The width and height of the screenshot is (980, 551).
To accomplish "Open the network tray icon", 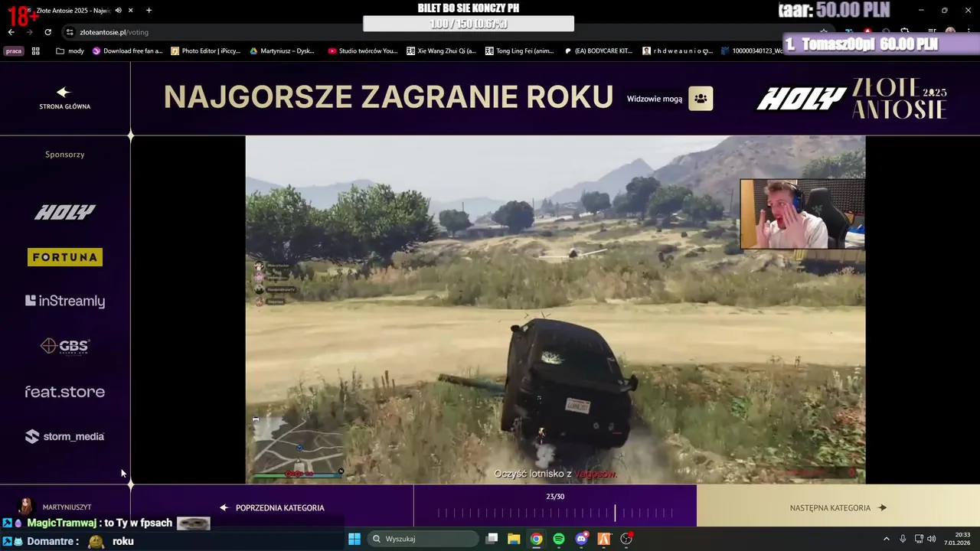I will pos(920,539).
